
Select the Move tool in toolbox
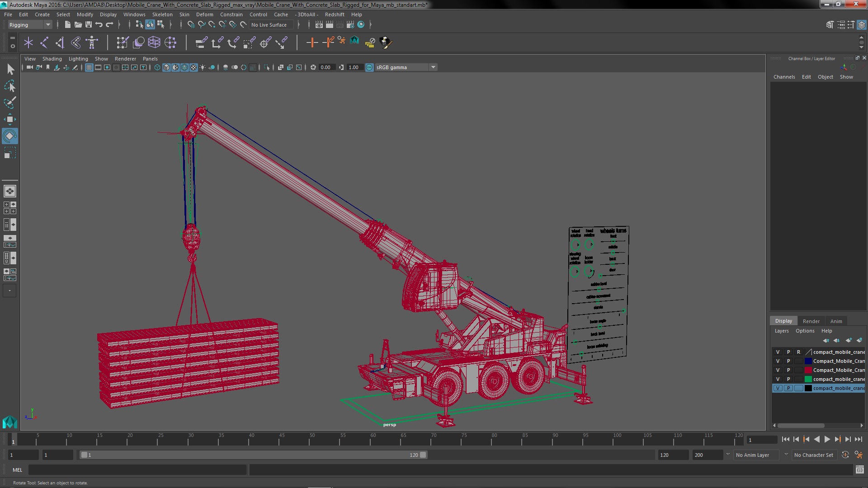coord(9,119)
